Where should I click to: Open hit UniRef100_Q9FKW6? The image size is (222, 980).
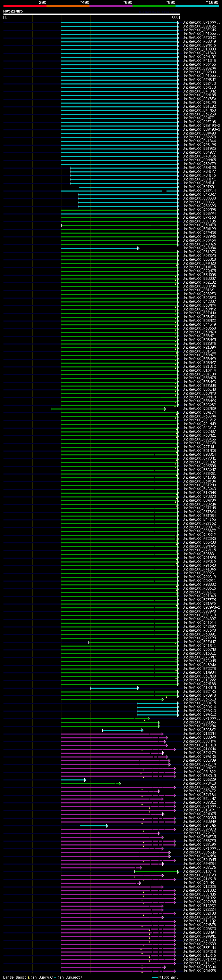pyautogui.click(x=199, y=30)
